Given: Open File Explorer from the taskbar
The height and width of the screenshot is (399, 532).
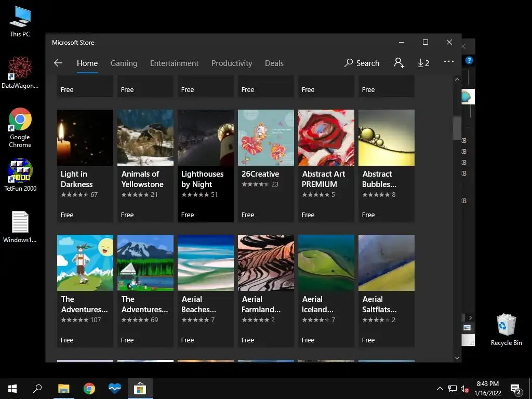Looking at the screenshot, I should [x=63, y=389].
